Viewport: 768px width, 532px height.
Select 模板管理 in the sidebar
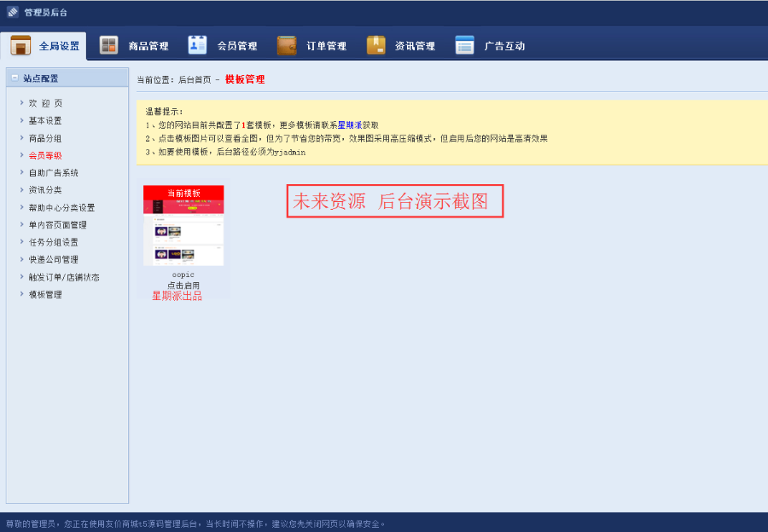point(45,294)
